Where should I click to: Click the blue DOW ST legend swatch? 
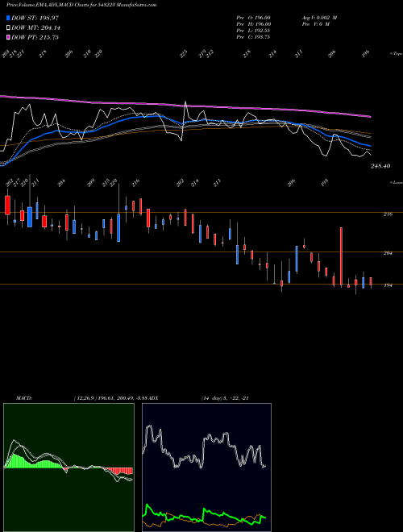[x=8, y=18]
